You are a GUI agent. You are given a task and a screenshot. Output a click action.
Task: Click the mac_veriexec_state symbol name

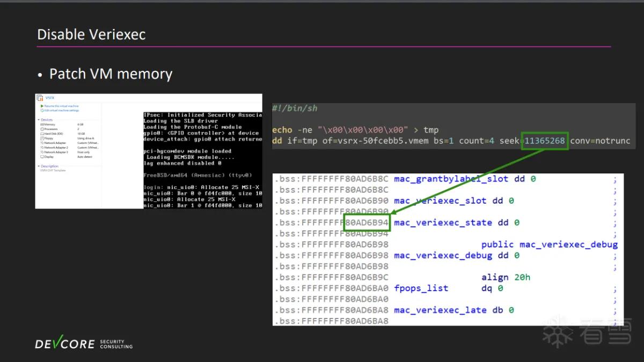click(443, 222)
